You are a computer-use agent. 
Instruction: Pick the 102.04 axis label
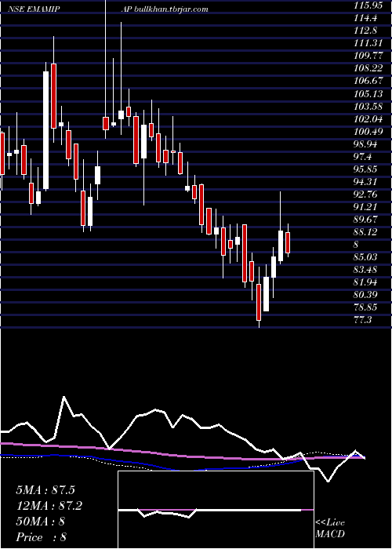point(369,119)
